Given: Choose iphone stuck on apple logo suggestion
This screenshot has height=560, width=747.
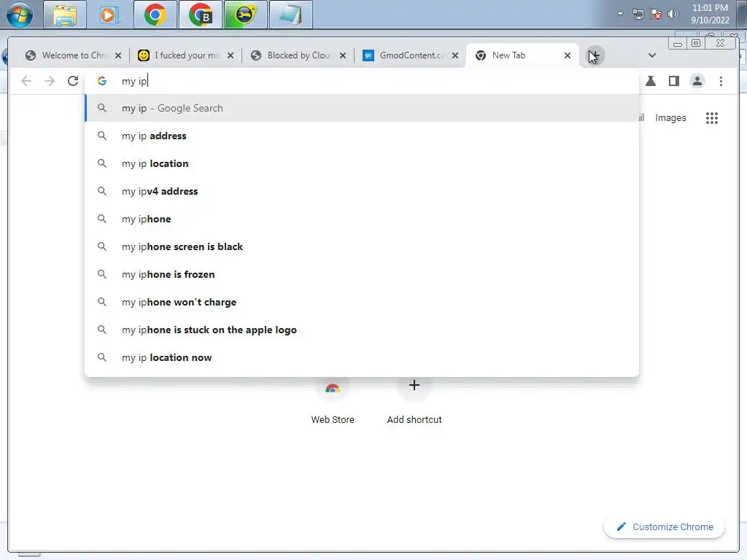Looking at the screenshot, I should point(362,330).
